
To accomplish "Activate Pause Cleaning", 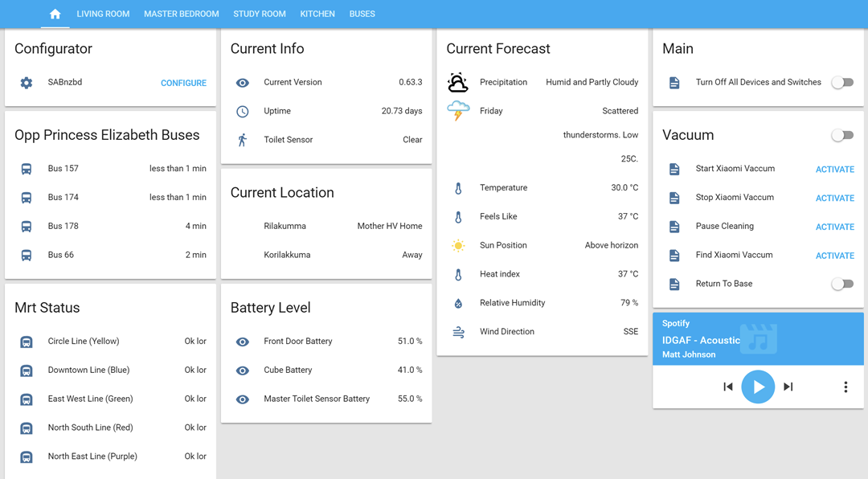I will [x=835, y=227].
